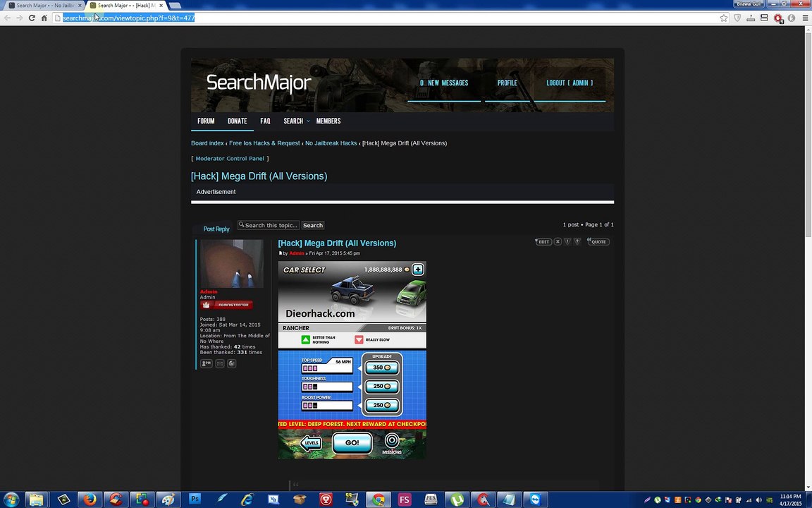Viewport: 812px width, 508px height.
Task: Click the Post Reply button
Action: point(216,229)
